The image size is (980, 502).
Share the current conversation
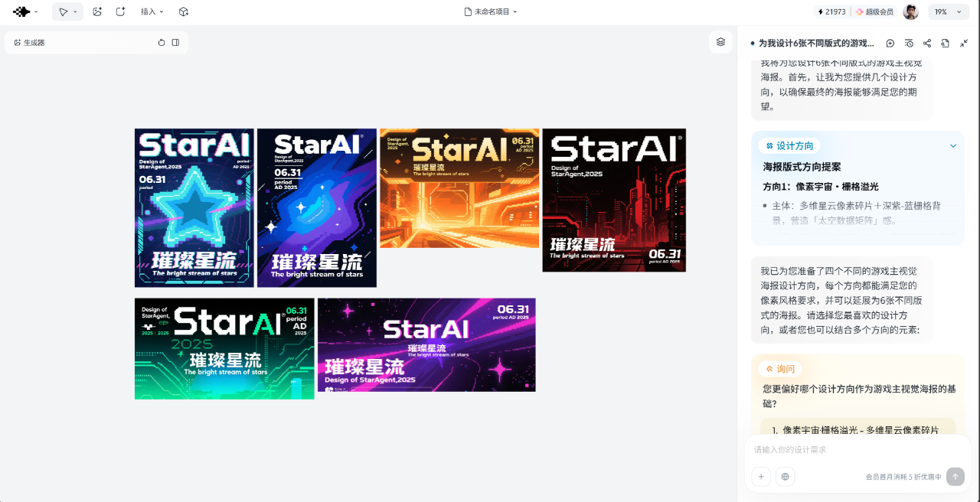click(927, 44)
